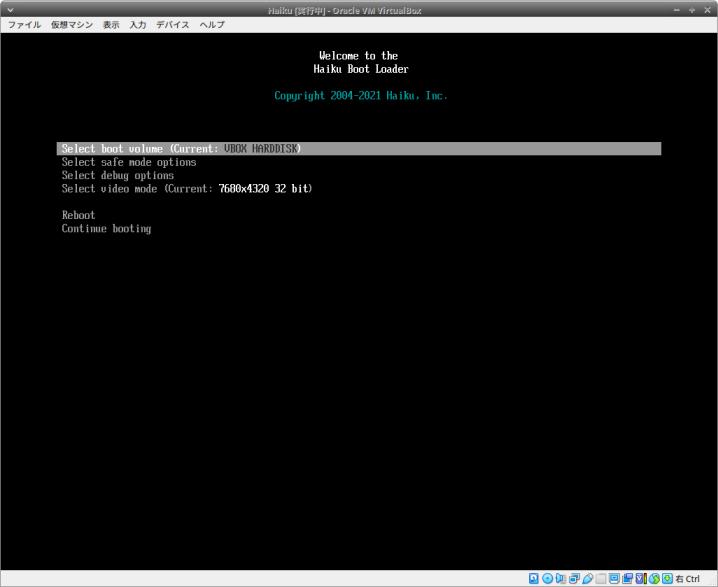Select the 'Select boot volume' entry
This screenshot has height=587, width=718.
click(359, 149)
